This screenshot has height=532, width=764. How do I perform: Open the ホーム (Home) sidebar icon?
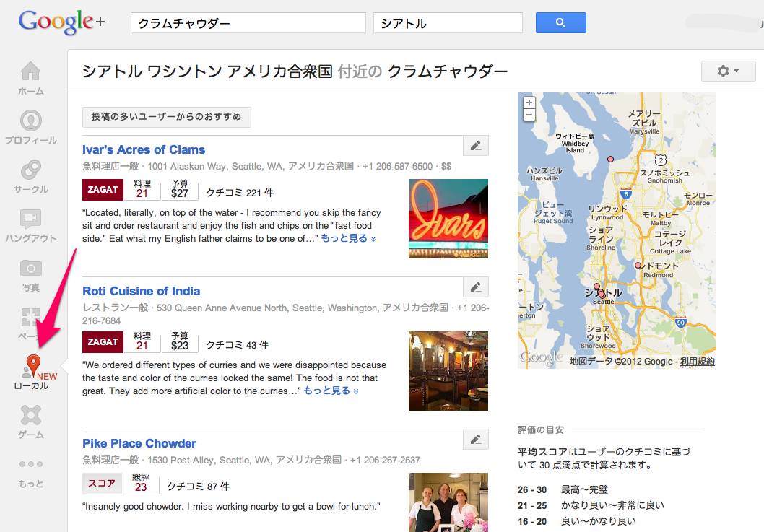pos(31,71)
